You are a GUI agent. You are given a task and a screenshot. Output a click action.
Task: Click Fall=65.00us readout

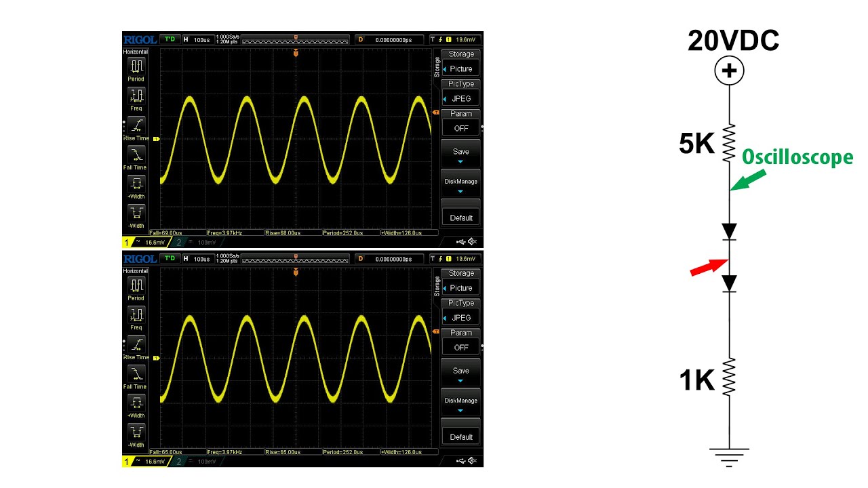(165, 451)
